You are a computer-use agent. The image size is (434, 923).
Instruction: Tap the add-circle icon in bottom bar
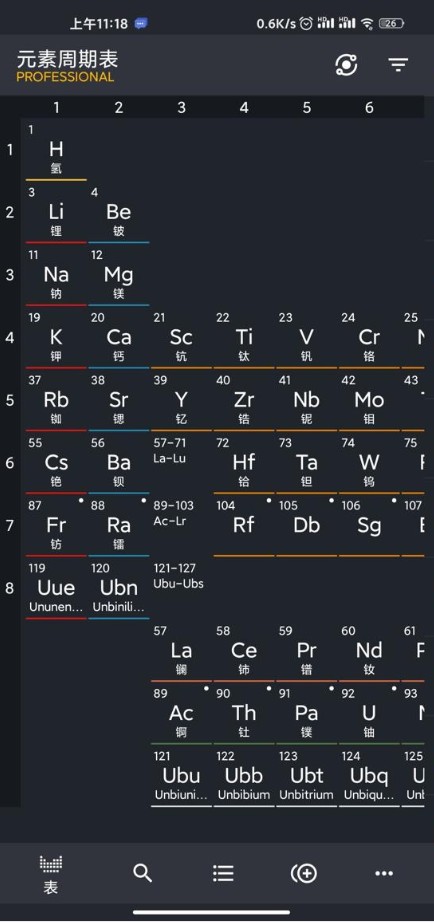pyautogui.click(x=304, y=874)
